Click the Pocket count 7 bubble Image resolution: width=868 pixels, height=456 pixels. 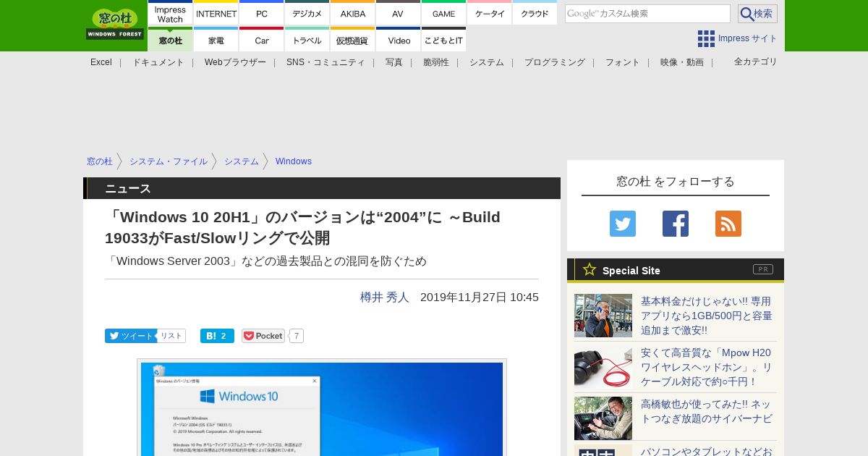(297, 336)
